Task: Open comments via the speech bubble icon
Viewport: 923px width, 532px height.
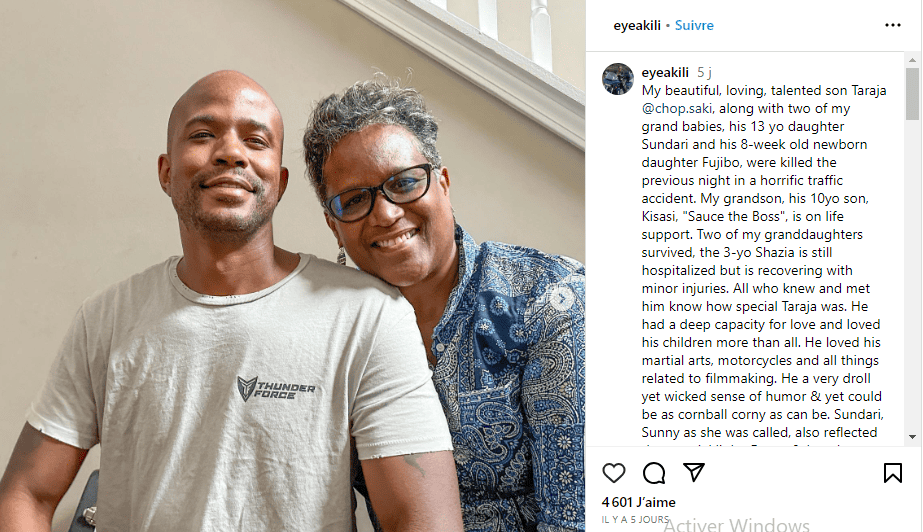Action: point(654,473)
